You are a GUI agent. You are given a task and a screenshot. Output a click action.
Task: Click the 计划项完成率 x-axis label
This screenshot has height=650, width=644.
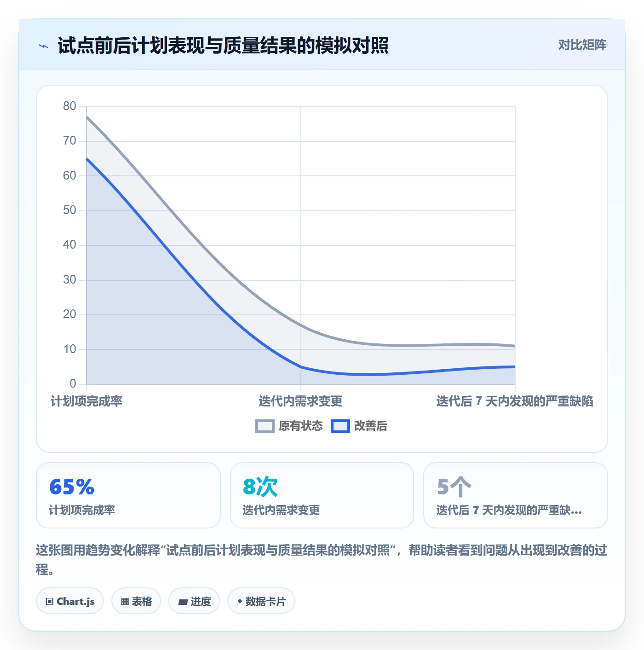pos(86,401)
